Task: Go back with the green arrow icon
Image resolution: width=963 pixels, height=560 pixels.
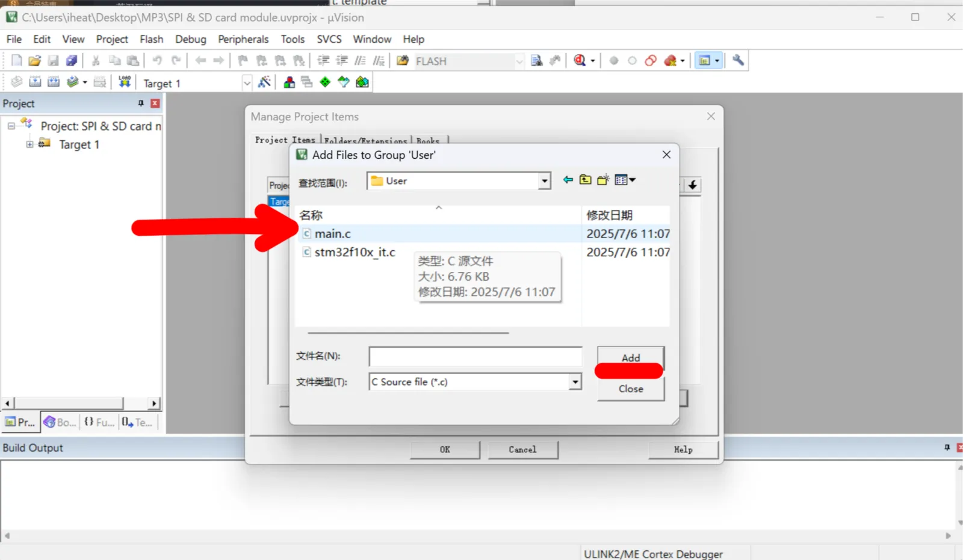Action: tap(568, 179)
